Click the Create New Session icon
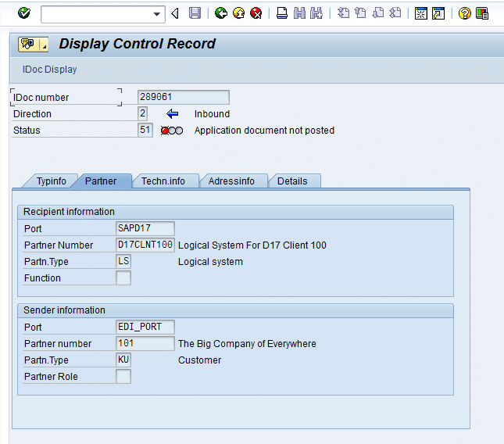The height and width of the screenshot is (444, 504). pyautogui.click(x=420, y=13)
